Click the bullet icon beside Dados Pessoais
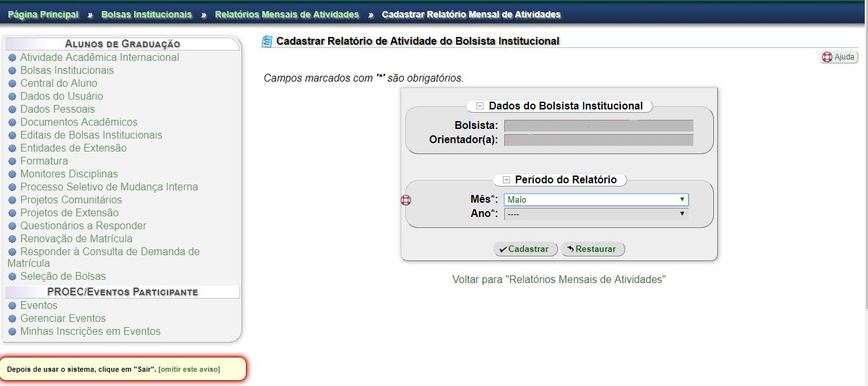 [x=12, y=109]
